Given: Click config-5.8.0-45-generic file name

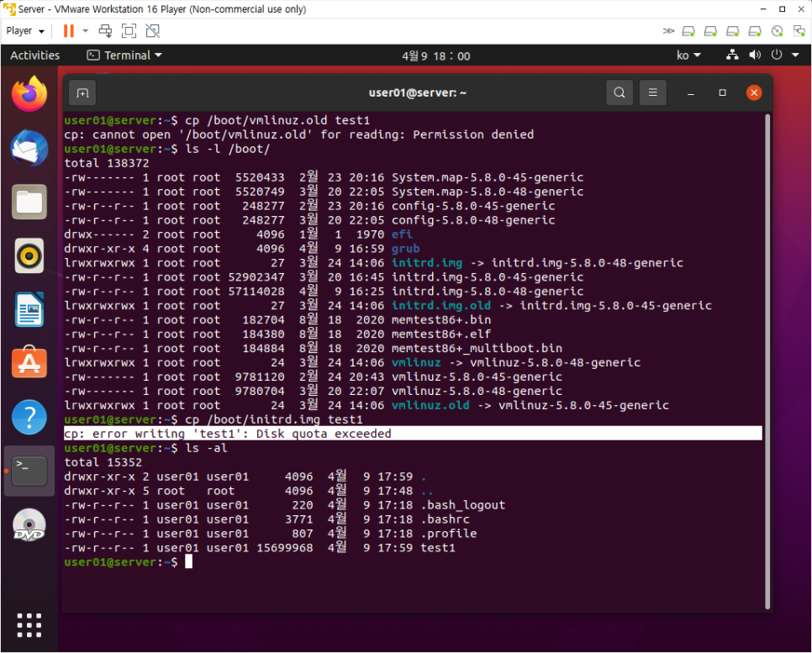Looking at the screenshot, I should pos(472,206).
